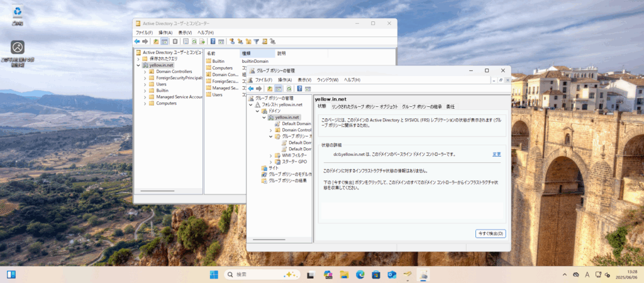Open ファイル(F) menu in Active Directory window

click(144, 33)
